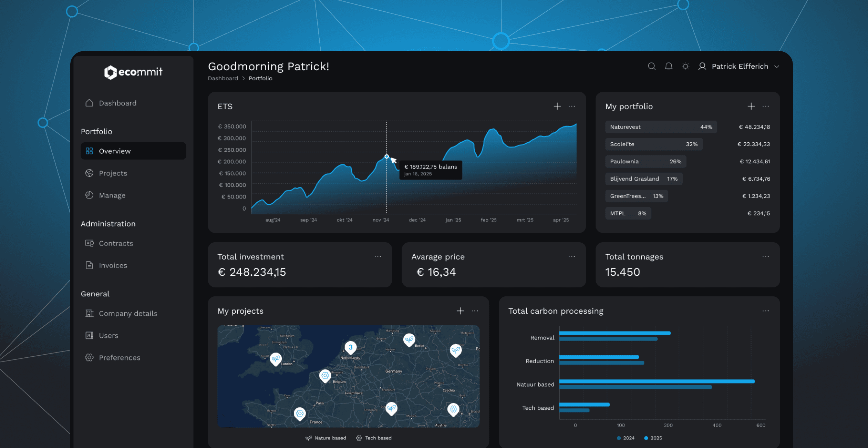Click Dashboard breadcrumb link

(223, 78)
